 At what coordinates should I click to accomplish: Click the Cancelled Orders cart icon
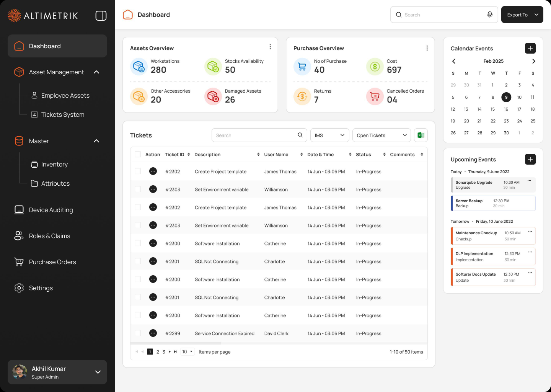tap(375, 96)
